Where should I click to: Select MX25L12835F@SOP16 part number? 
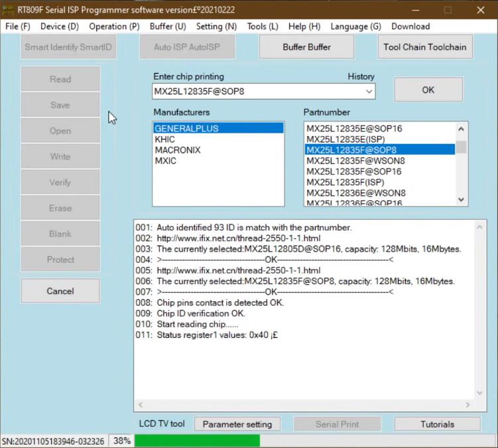380,172
